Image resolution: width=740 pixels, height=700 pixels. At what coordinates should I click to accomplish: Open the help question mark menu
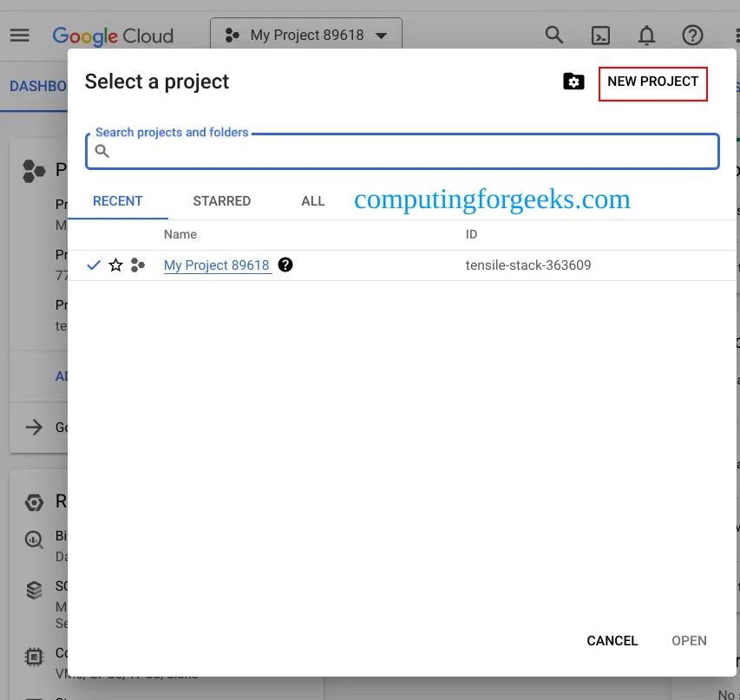(692, 36)
